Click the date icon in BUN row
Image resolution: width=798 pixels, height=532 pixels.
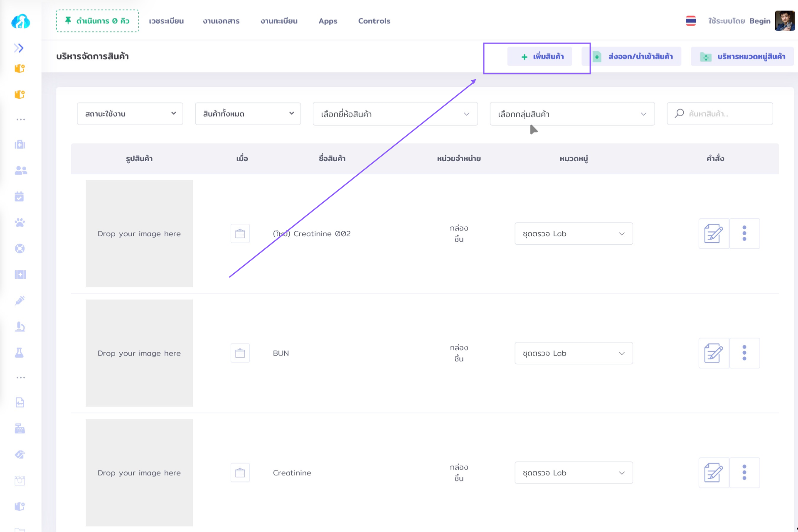click(240, 353)
